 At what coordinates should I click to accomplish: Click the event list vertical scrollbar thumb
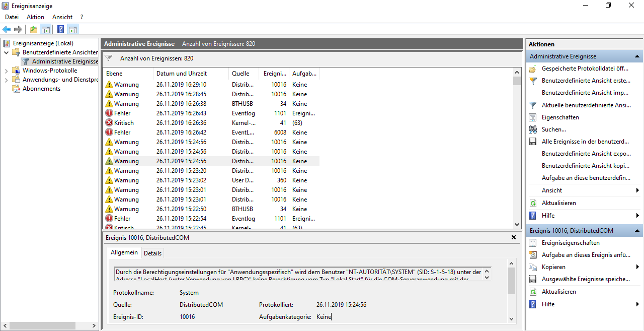[517, 81]
